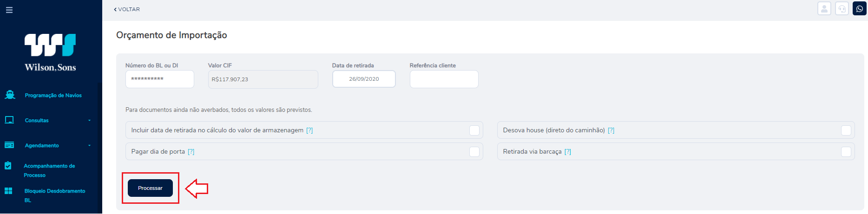
Task: Expand the Agendamento menu arrow
Action: (x=89, y=145)
